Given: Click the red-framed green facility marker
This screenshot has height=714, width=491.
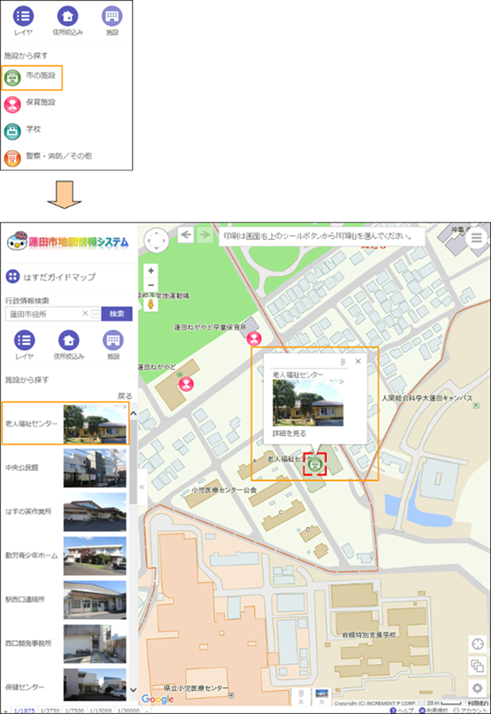Looking at the screenshot, I should (x=315, y=464).
